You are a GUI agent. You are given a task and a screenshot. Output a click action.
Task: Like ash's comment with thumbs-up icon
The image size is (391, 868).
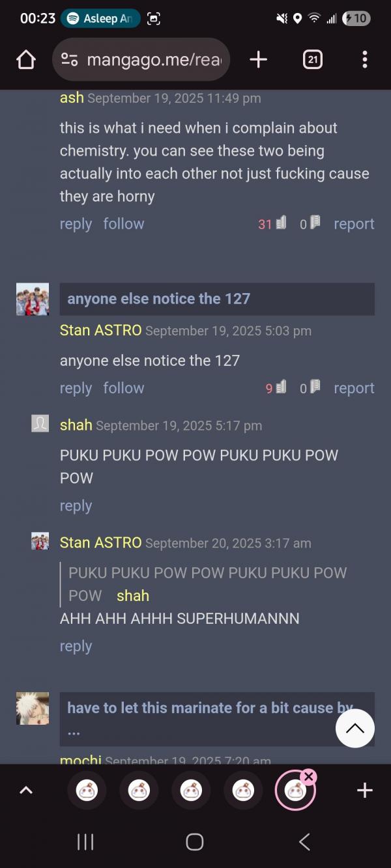pyautogui.click(x=281, y=223)
